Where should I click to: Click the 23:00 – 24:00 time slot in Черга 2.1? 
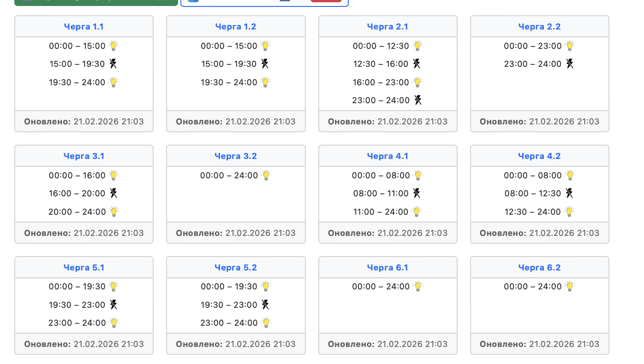pos(381,100)
